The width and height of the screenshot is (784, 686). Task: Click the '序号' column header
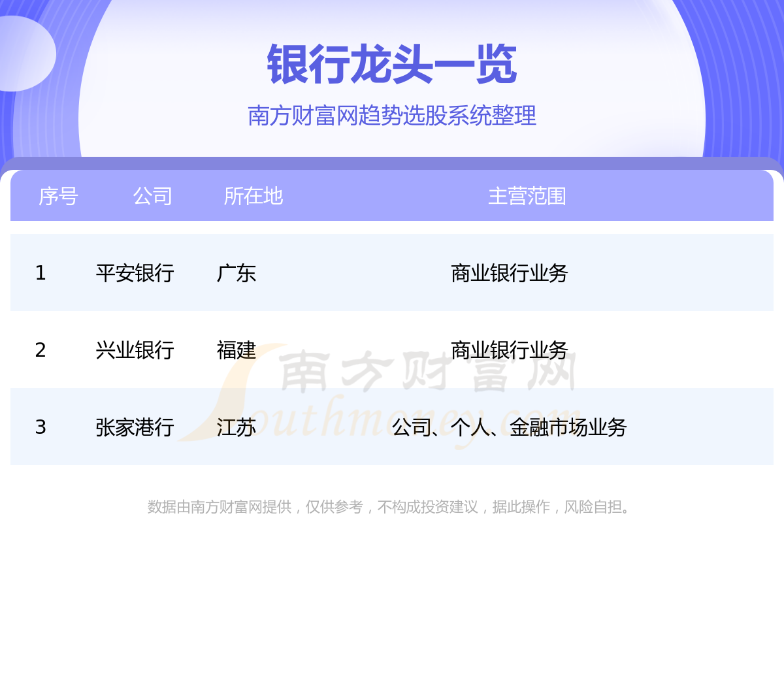click(58, 196)
